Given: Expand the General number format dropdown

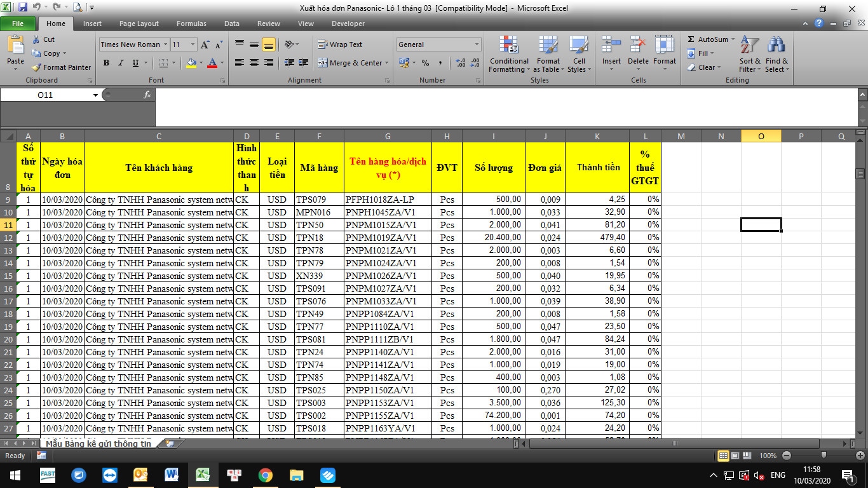Looking at the screenshot, I should click(477, 44).
